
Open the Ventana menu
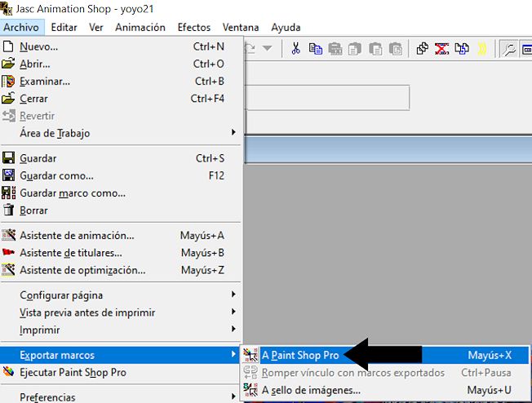pos(241,28)
